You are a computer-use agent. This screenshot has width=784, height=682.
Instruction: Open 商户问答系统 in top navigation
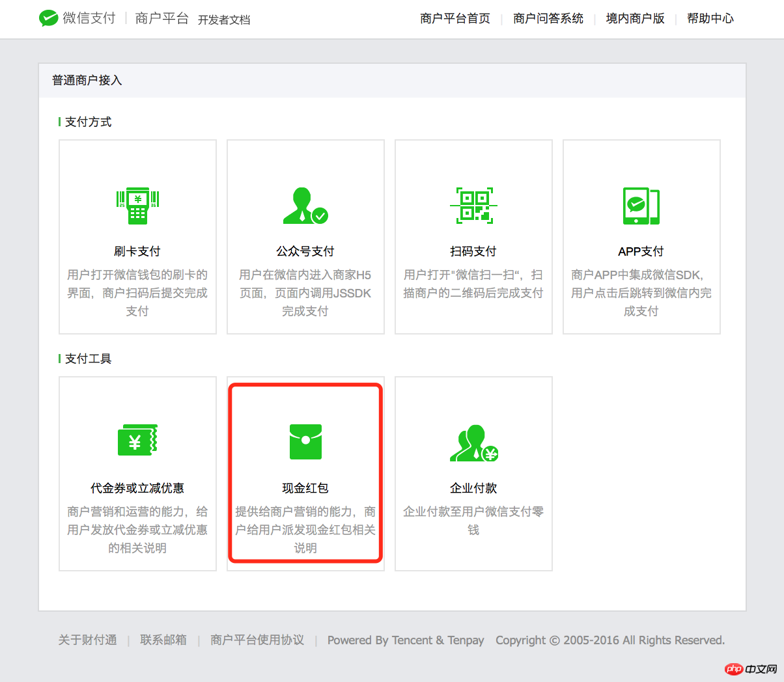click(548, 18)
